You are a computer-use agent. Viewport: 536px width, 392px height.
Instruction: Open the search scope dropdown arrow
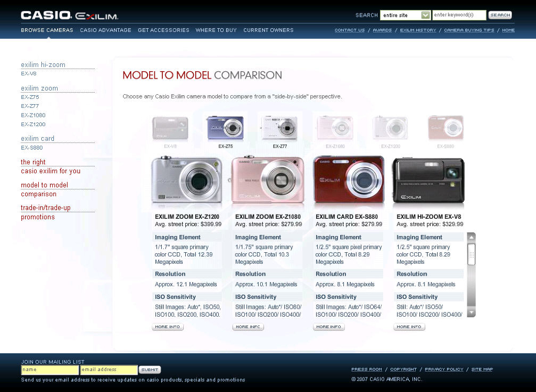point(425,15)
